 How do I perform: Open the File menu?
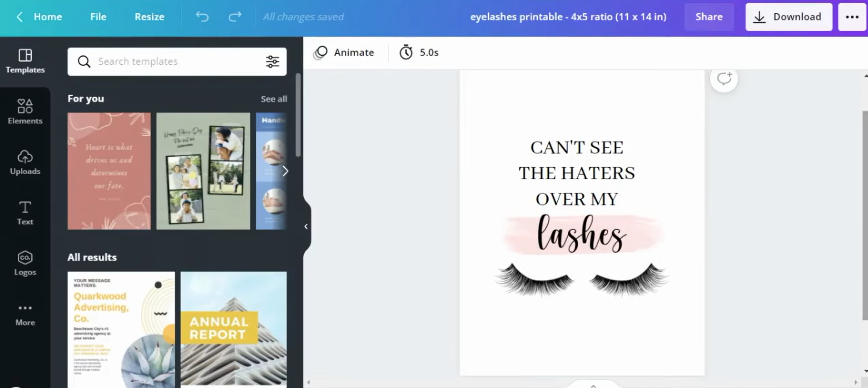[x=98, y=17]
